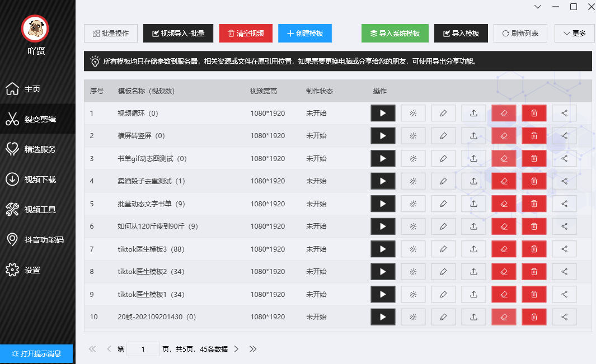596x364 pixels.
Task: Jump to first page with double-left arrow
Action: pyautogui.click(x=92, y=349)
